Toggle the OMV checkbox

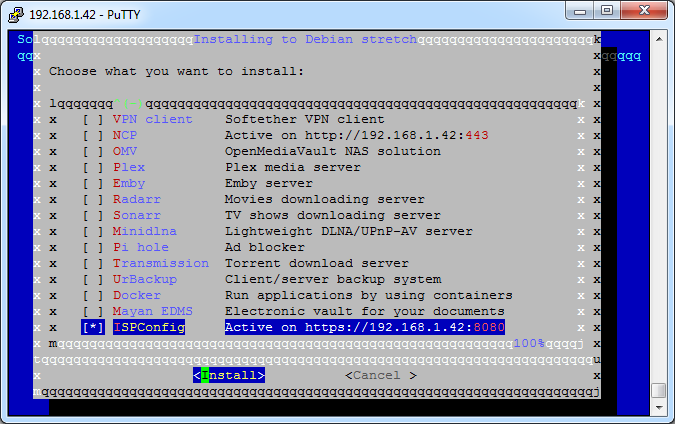pos(93,152)
